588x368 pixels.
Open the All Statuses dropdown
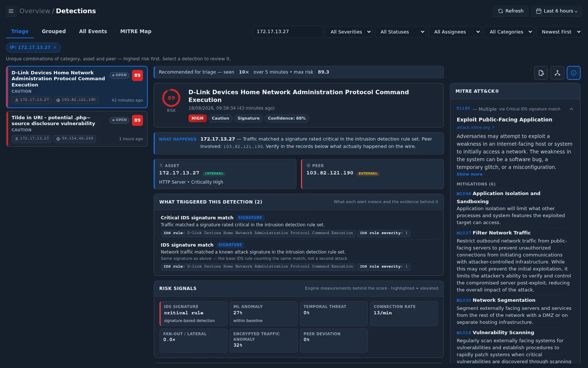point(401,32)
